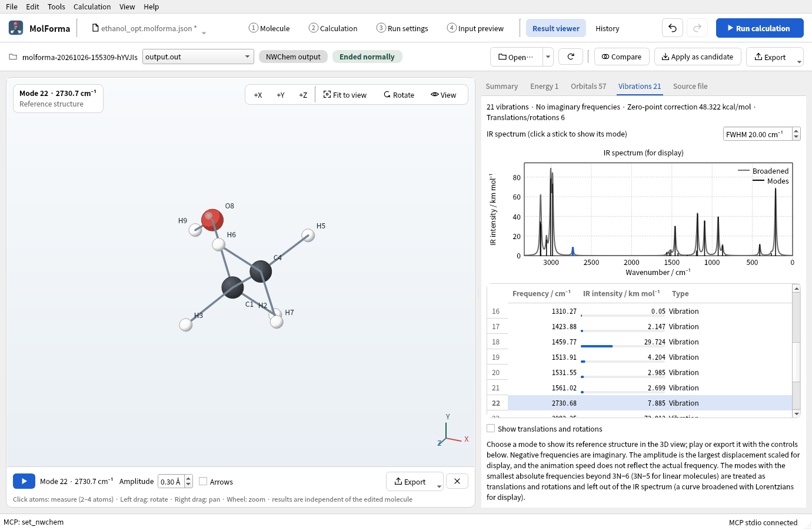Click the folder icon beside molforma-20261026 path
812x530 pixels.
coord(13,57)
